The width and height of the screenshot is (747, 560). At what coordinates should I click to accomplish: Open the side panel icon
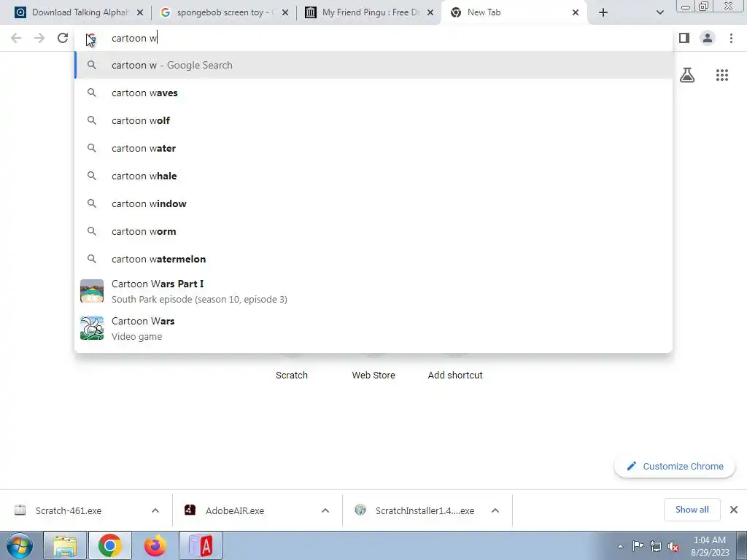tap(684, 38)
